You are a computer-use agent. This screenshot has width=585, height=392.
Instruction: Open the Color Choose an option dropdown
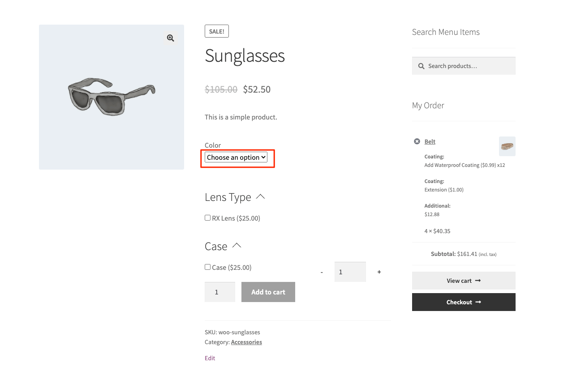point(236,157)
